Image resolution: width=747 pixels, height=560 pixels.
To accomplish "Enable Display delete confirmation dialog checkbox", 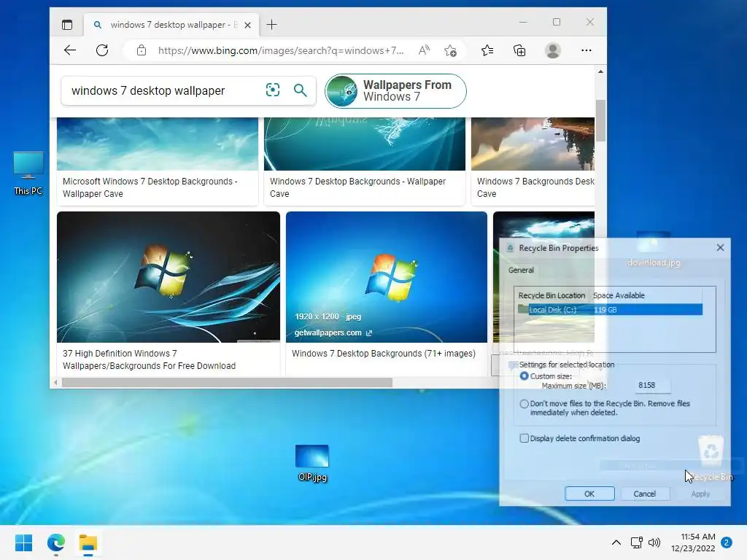I will point(524,438).
